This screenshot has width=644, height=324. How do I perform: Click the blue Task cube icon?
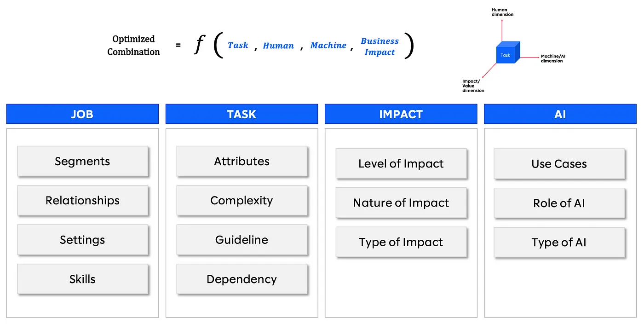point(508,52)
